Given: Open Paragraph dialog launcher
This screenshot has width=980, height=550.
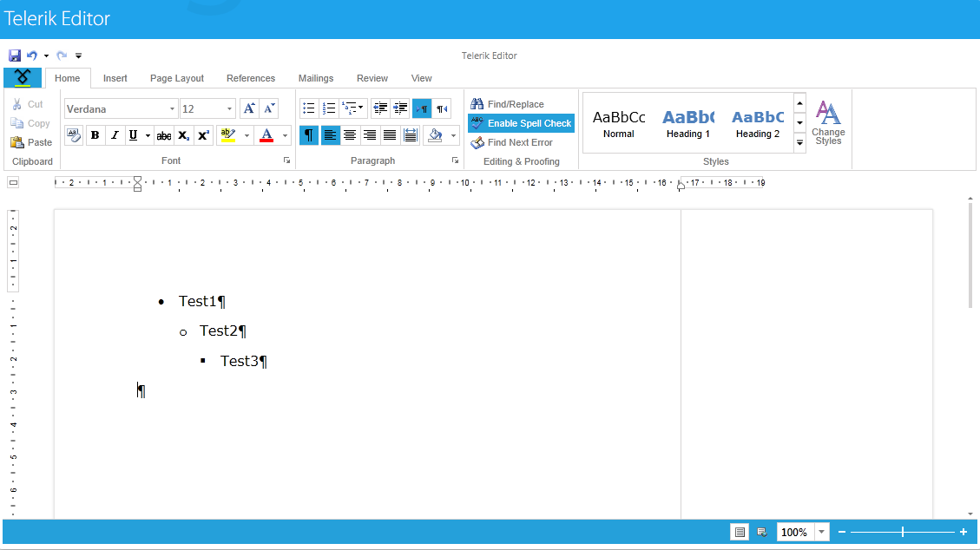Looking at the screenshot, I should pos(455,160).
